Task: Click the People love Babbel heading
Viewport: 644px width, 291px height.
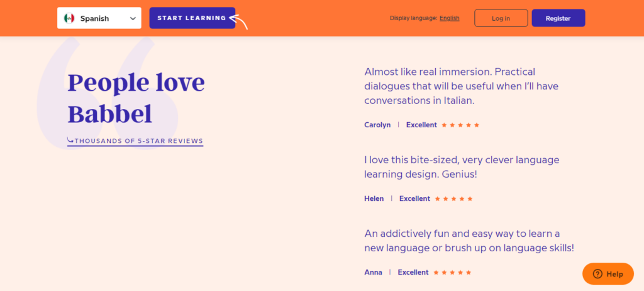Action: [x=136, y=98]
